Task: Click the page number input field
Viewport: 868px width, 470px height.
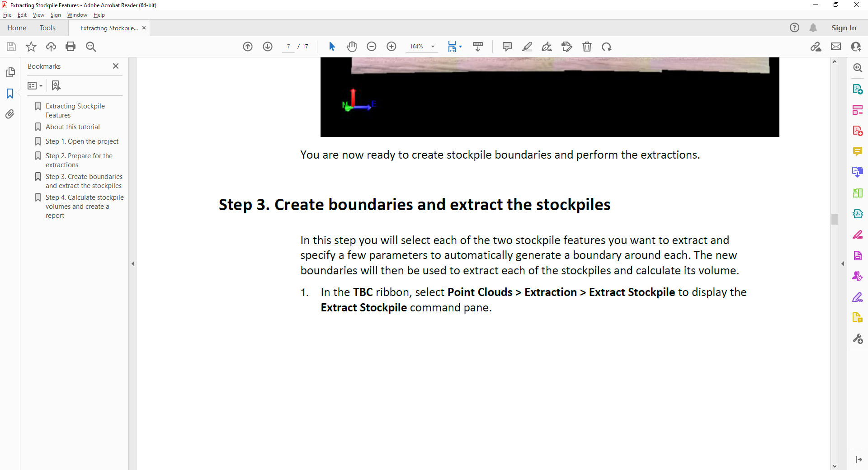Action: point(288,47)
